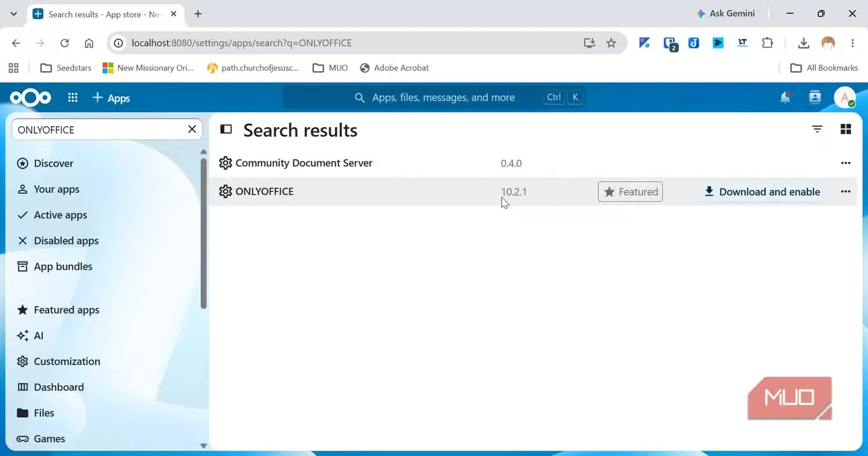The width and height of the screenshot is (868, 456).
Task: Open Ask Gemini
Action: 726,13
